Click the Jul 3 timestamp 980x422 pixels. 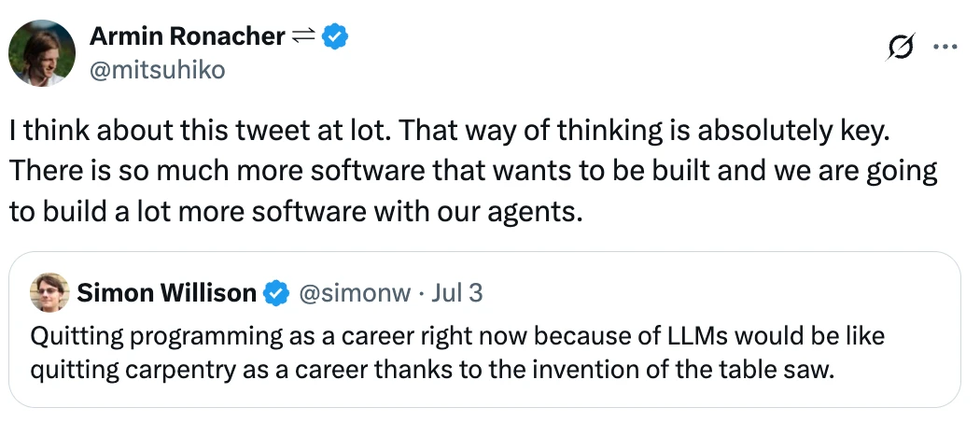[x=457, y=293]
